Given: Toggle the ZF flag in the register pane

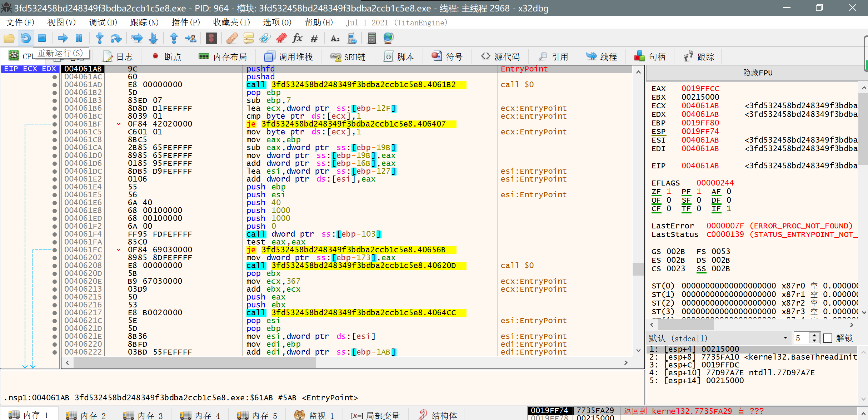Looking at the screenshot, I should pos(656,192).
